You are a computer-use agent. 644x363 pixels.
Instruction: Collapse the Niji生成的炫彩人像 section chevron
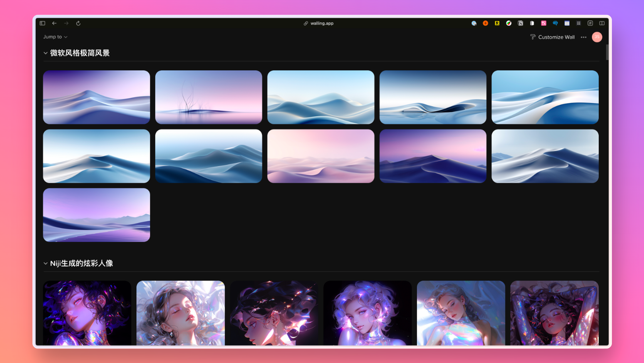pyautogui.click(x=45, y=263)
